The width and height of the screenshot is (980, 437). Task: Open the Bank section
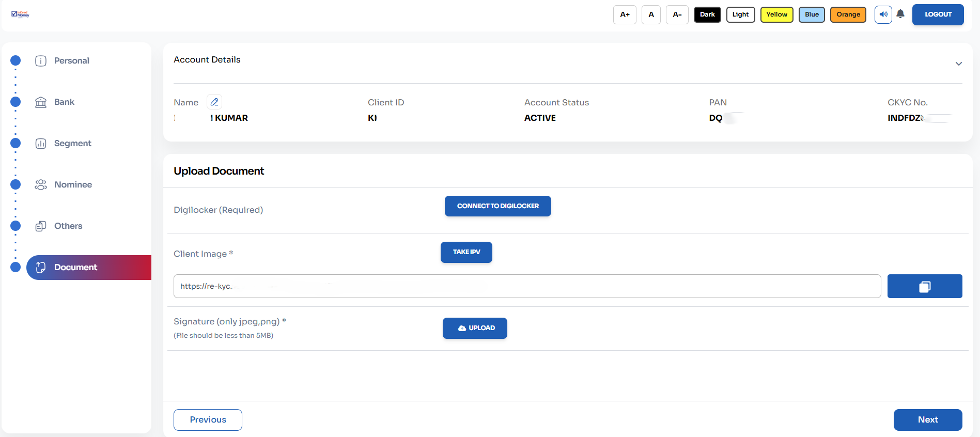(64, 102)
